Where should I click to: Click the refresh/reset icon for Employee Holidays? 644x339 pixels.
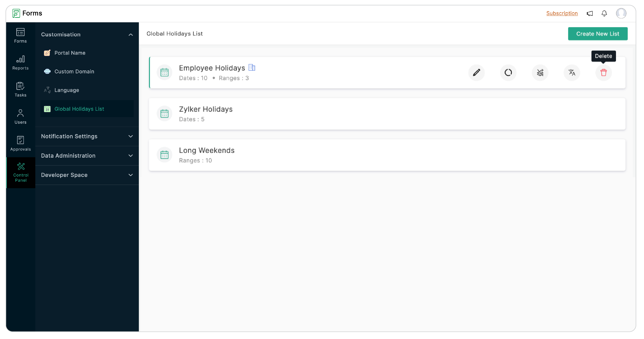click(508, 72)
